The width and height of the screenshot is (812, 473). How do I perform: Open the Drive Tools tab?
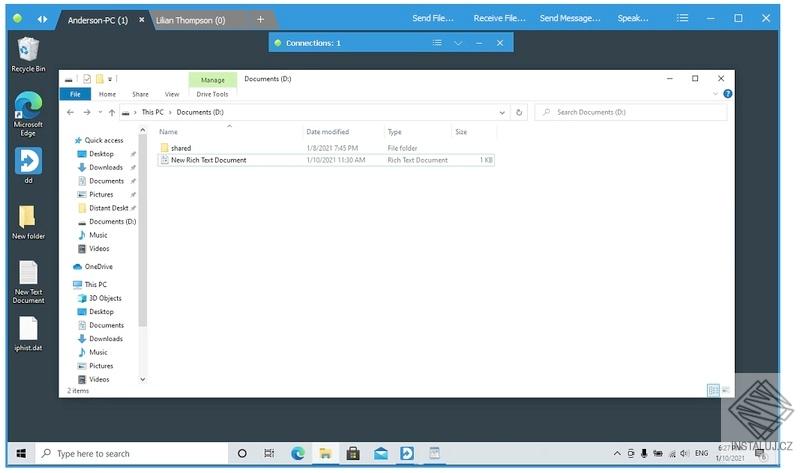coord(212,94)
